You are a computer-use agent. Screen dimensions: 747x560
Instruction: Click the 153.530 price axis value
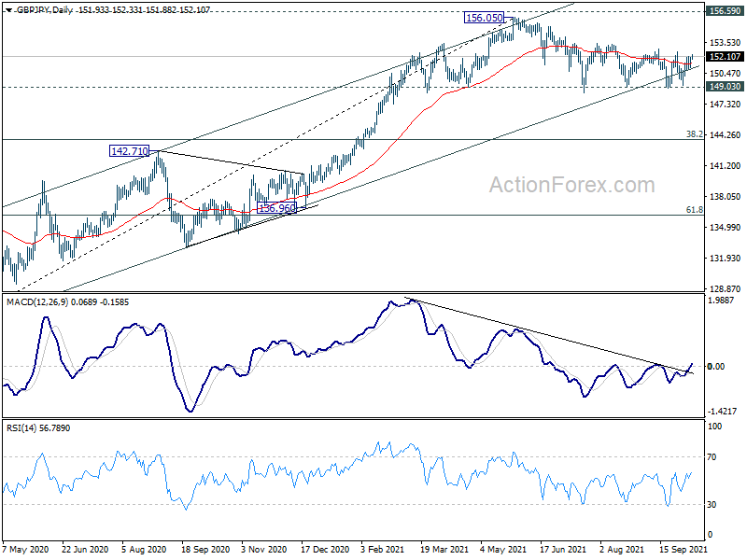click(x=725, y=42)
